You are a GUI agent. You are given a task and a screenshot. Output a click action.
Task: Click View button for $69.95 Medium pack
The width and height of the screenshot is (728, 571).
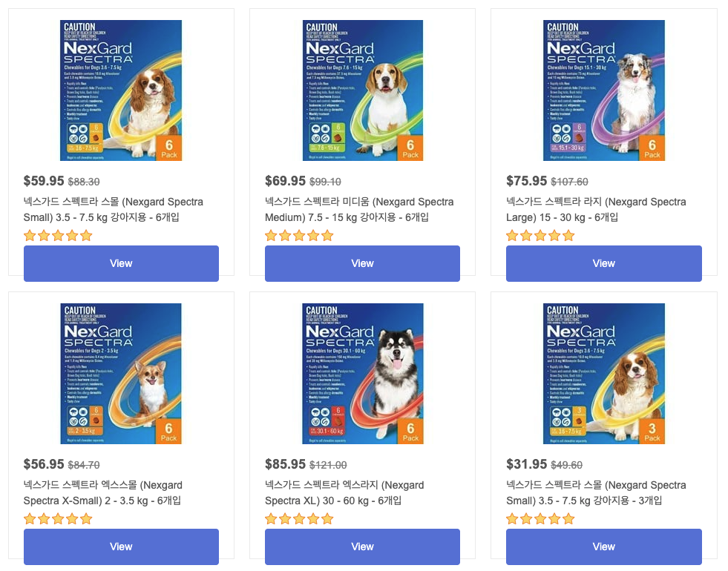click(x=363, y=263)
